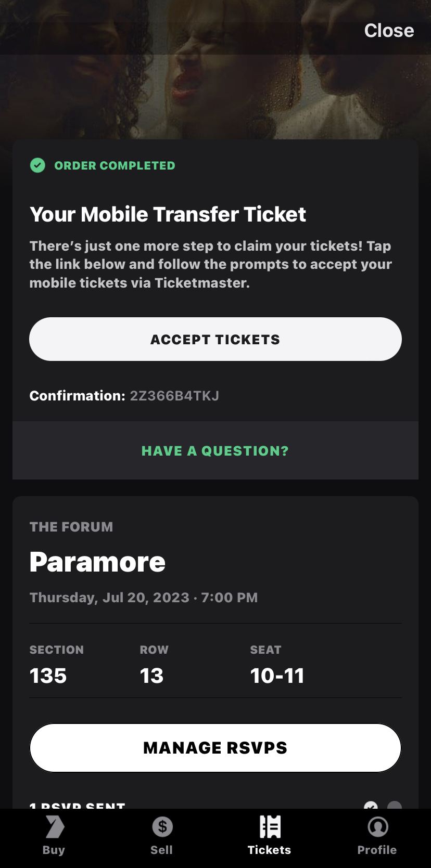Viewport: 431px width, 868px height.
Task: Select the Tickets stub icon
Action: [x=270, y=826]
